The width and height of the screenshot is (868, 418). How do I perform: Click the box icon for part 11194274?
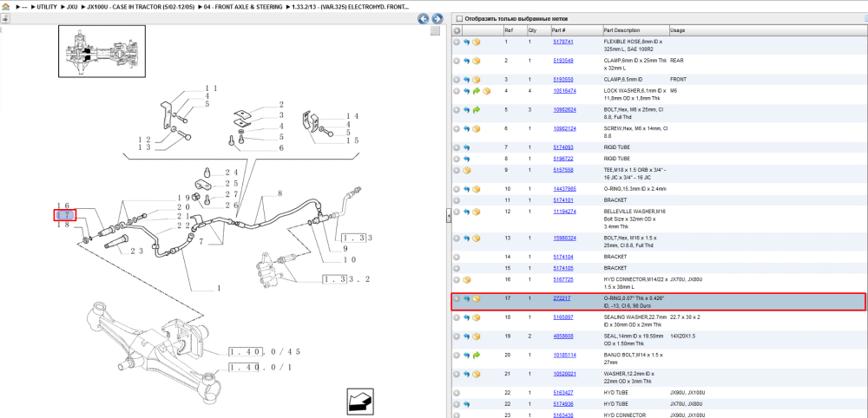pos(476,212)
